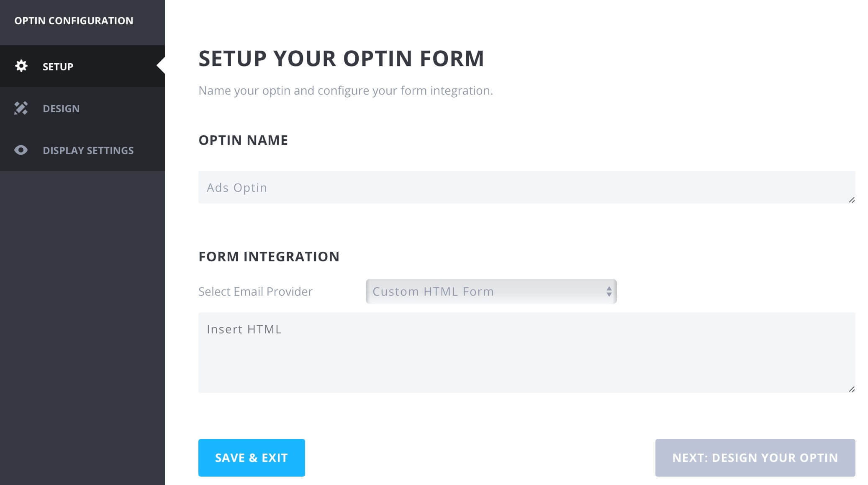The width and height of the screenshot is (868, 485).
Task: Click the Setup gear icon
Action: pos(21,66)
